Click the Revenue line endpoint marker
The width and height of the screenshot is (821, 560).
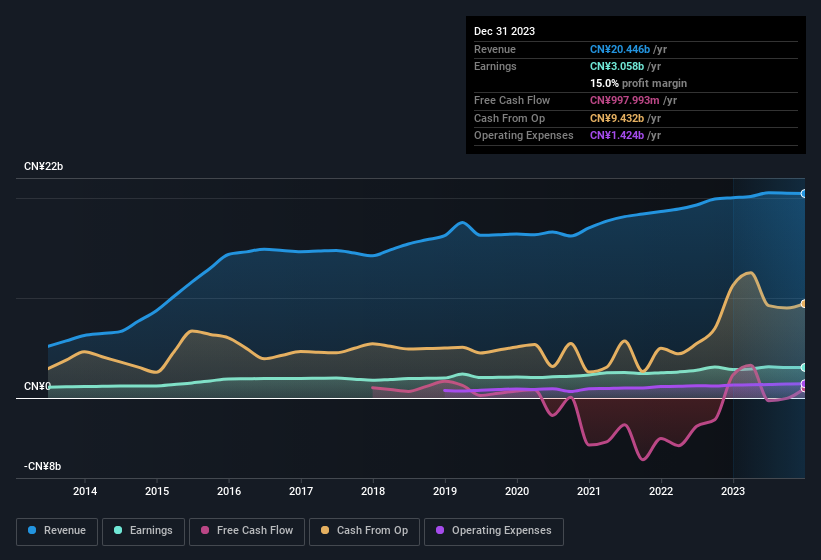click(804, 194)
